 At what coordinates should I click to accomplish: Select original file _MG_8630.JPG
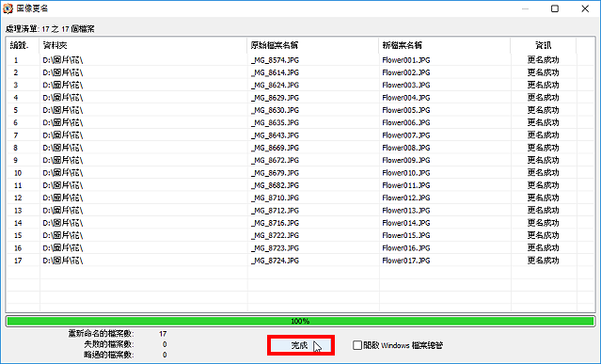275,110
